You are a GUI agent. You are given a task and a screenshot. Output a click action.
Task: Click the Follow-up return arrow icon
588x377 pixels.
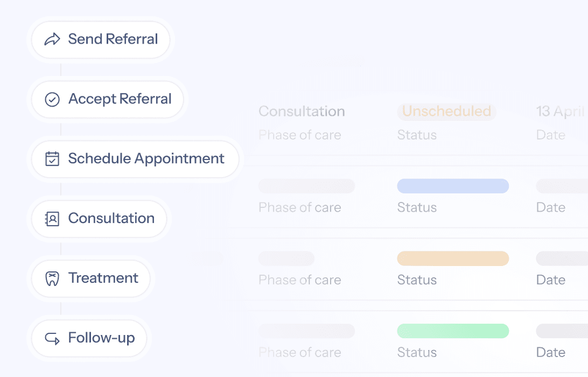click(x=52, y=338)
